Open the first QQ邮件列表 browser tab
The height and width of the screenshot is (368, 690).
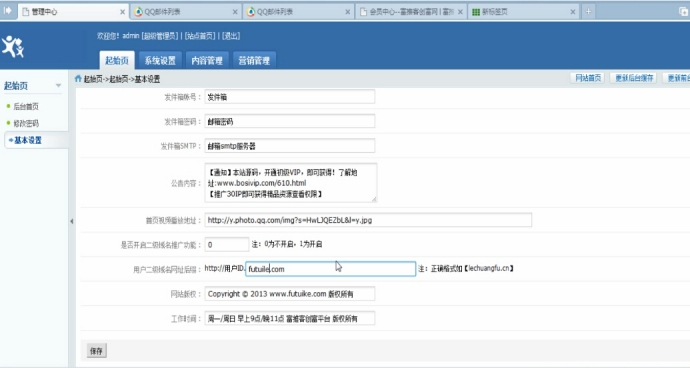[186, 12]
